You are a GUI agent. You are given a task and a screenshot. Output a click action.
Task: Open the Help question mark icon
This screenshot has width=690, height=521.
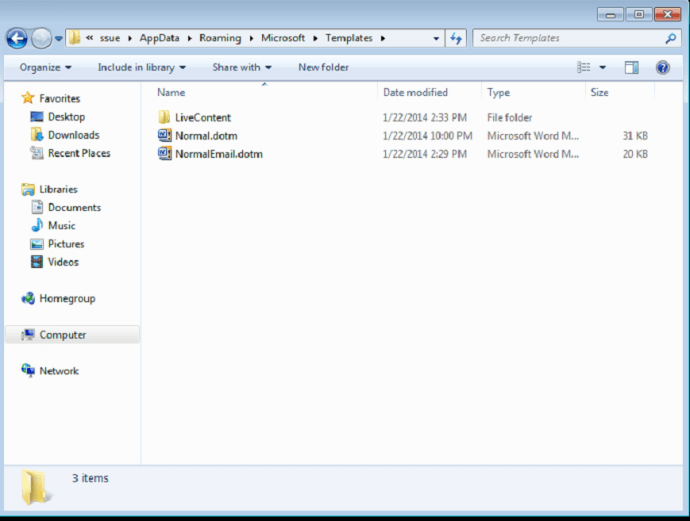coord(662,68)
